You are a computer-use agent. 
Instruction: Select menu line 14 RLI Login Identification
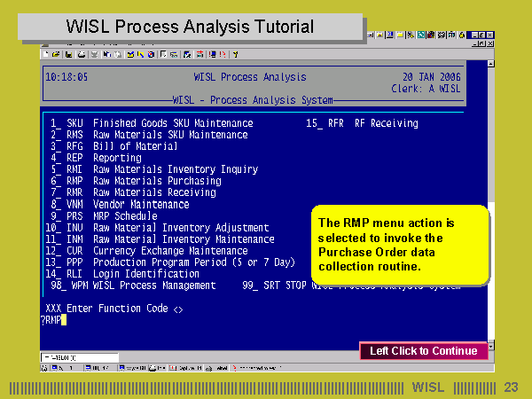[x=122, y=274]
